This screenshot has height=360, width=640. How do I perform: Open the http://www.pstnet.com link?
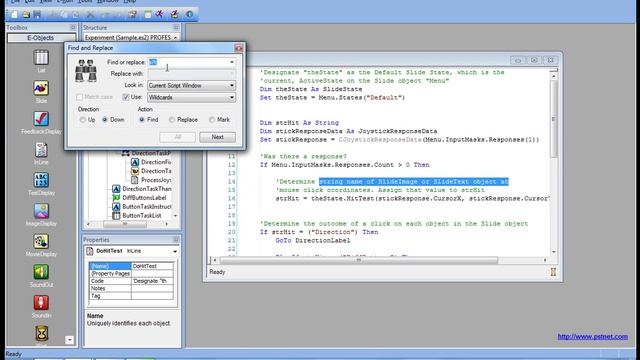tap(593, 336)
